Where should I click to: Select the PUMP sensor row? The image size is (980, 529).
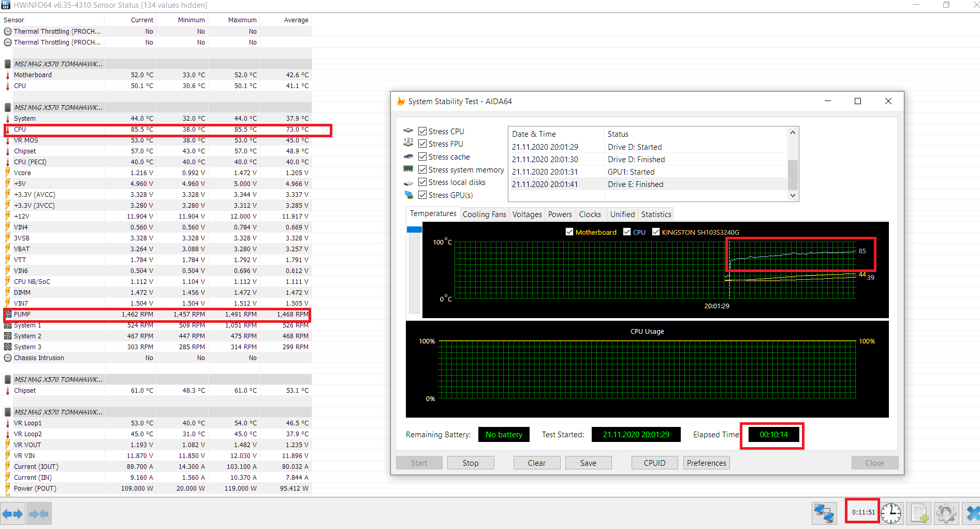(23, 314)
